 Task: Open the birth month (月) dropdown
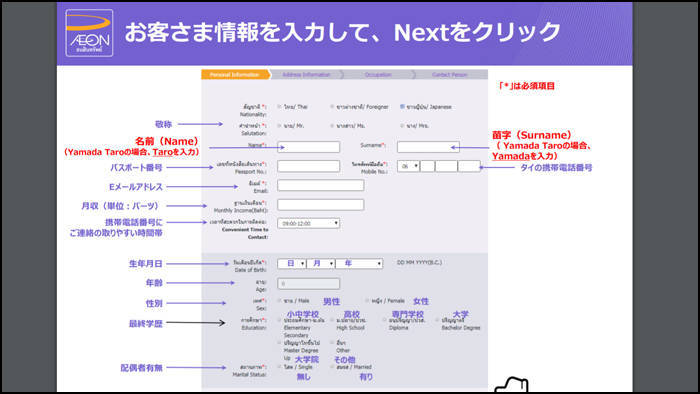[321, 264]
